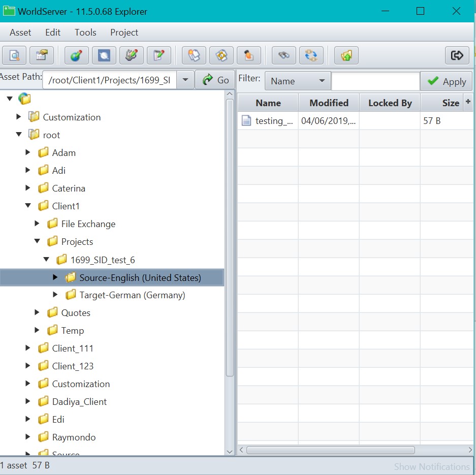Click the globe with pencil toolbar icon
Viewport: 476px width, 475px height.
coord(77,55)
